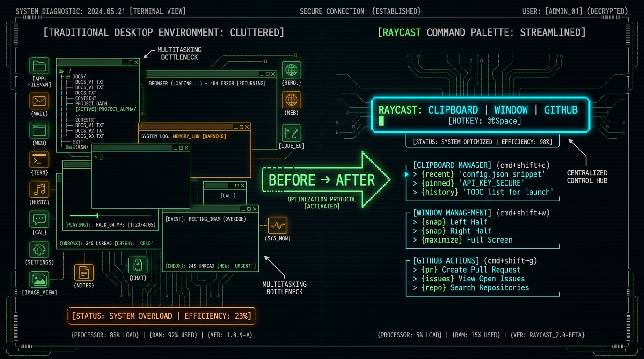Select [ACTIVE] PROJECT_ALPHA/ in file tree
The width and height of the screenshot is (644, 359).
[105, 109]
